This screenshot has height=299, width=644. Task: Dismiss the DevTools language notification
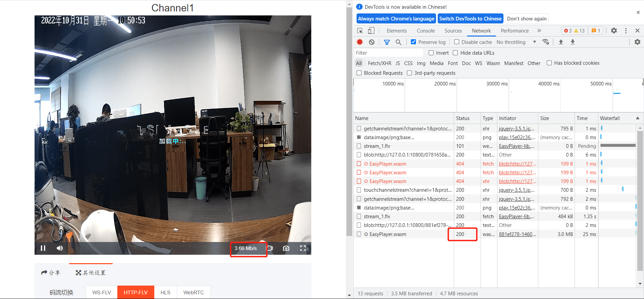(638, 12)
